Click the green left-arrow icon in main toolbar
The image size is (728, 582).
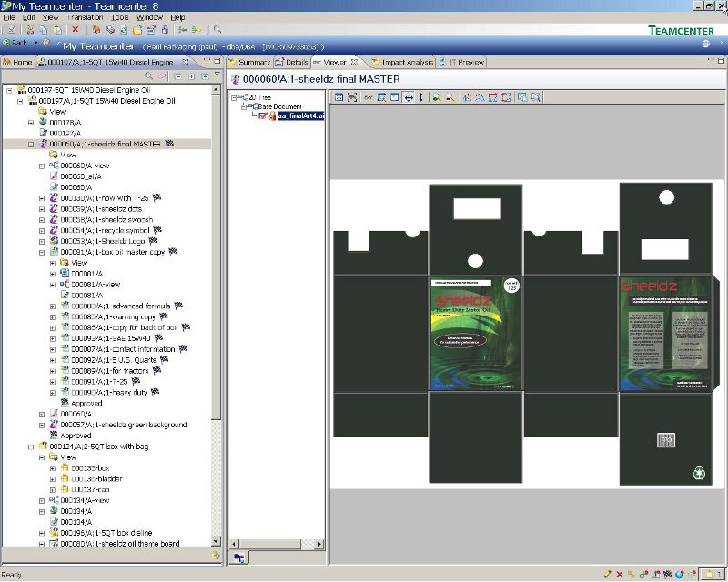click(x=183, y=30)
